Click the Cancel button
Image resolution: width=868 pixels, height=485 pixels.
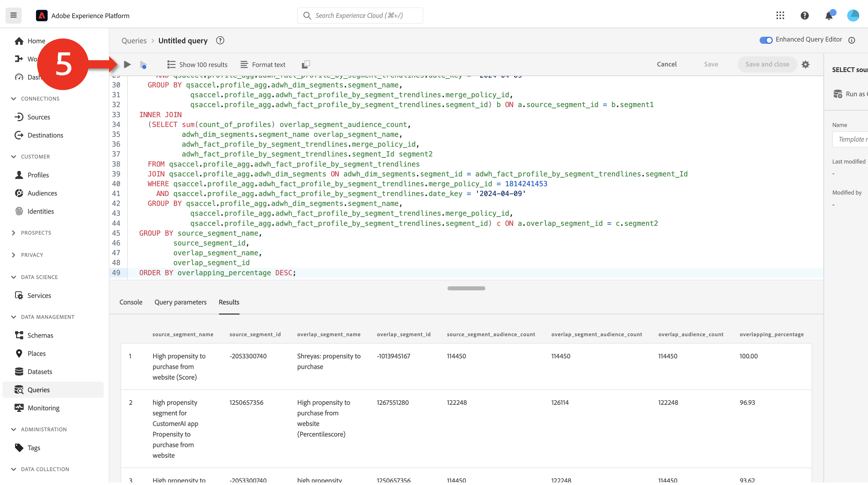click(667, 64)
